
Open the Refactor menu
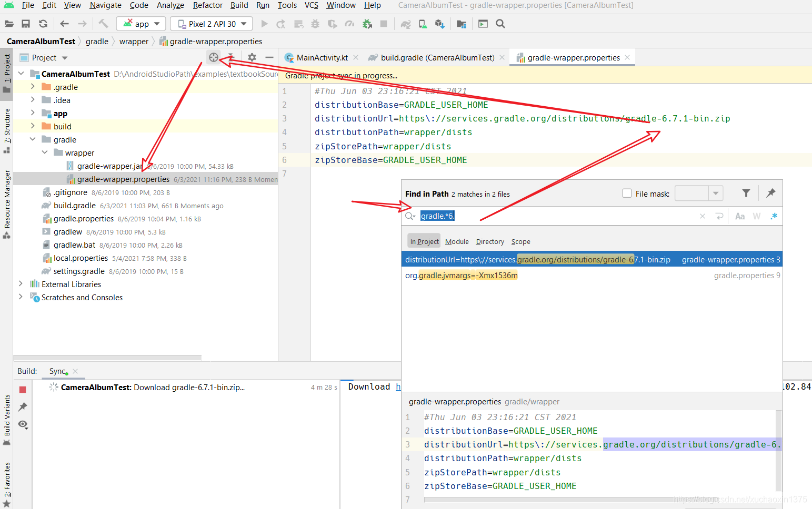207,5
